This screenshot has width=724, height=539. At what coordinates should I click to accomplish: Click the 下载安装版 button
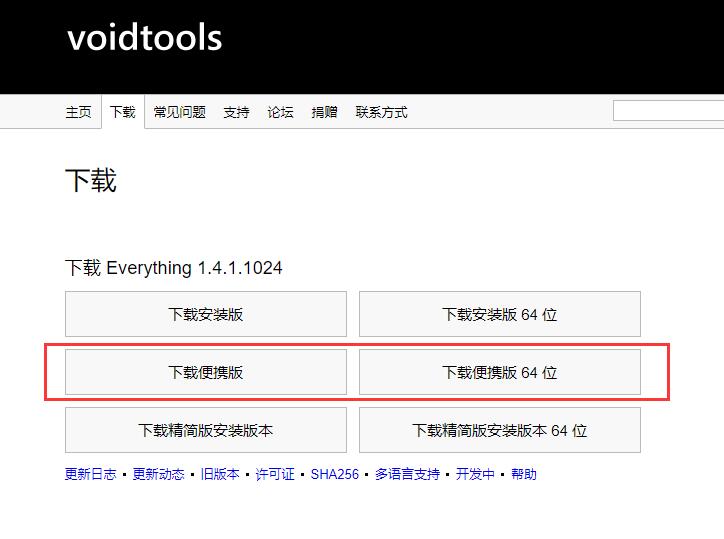coord(206,314)
